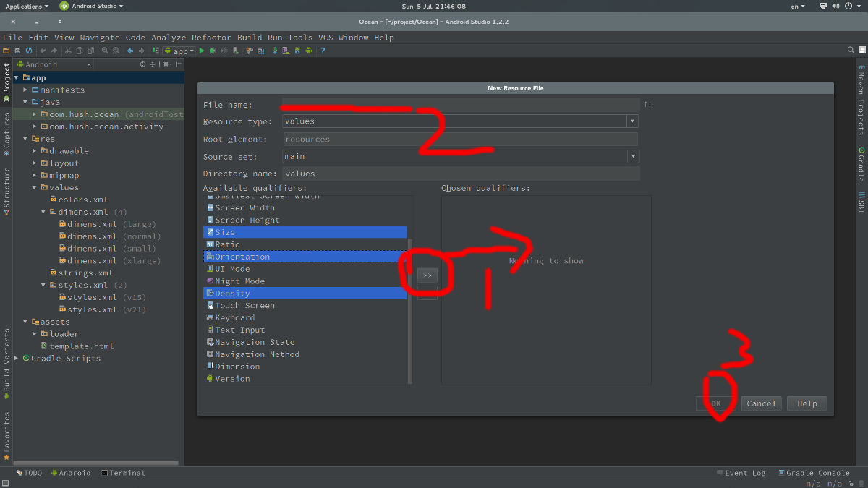Collapse the values folder in tree

point(35,187)
